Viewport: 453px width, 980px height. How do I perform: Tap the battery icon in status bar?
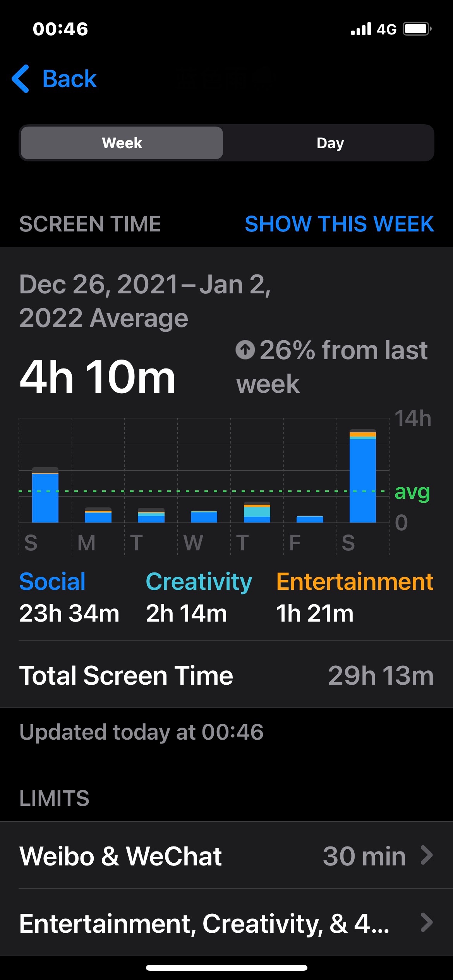(417, 29)
